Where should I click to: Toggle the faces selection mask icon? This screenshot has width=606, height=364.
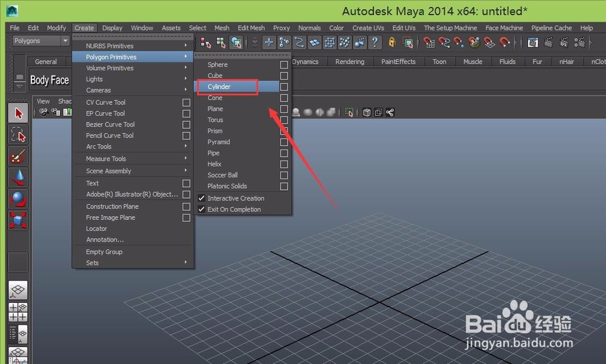(315, 42)
